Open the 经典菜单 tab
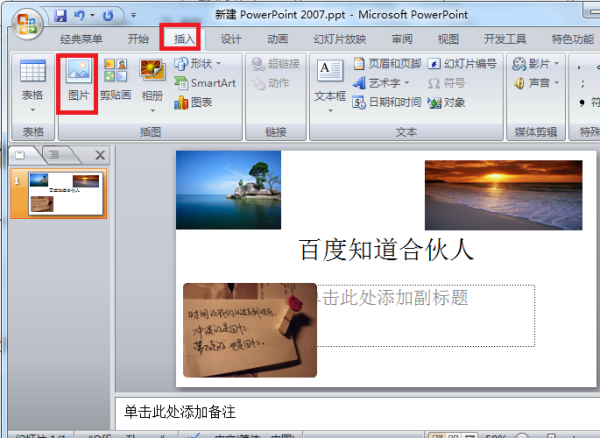The height and width of the screenshot is (438, 600). click(81, 39)
